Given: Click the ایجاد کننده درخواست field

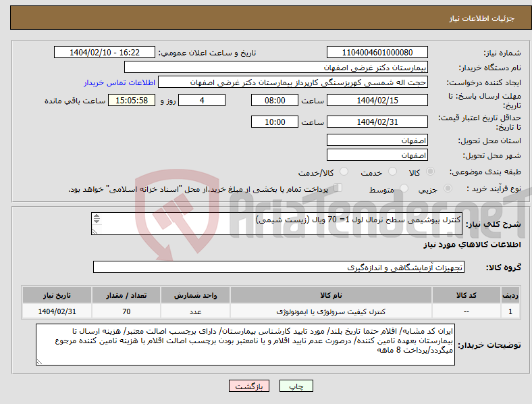Looking at the screenshot, I should pos(293,82).
